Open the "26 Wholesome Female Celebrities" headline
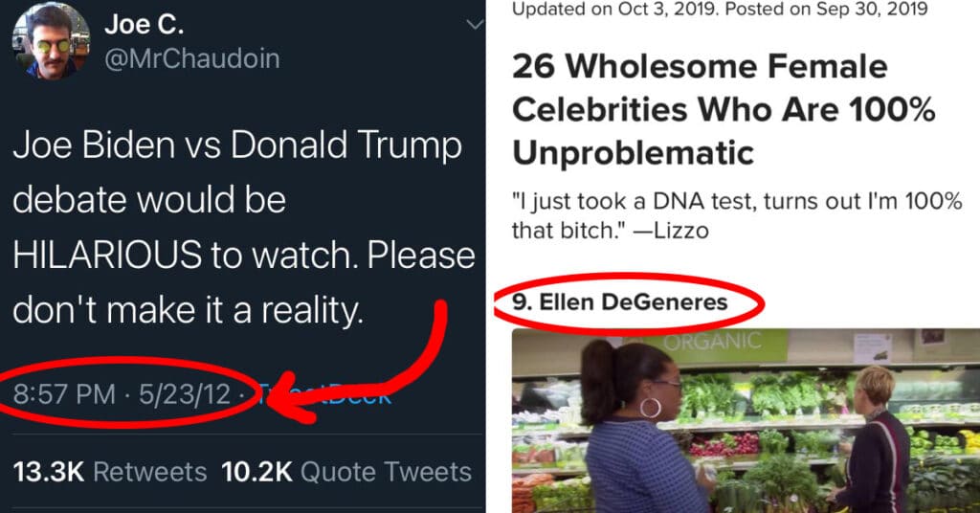The height and width of the screenshot is (513, 980). pos(724,109)
